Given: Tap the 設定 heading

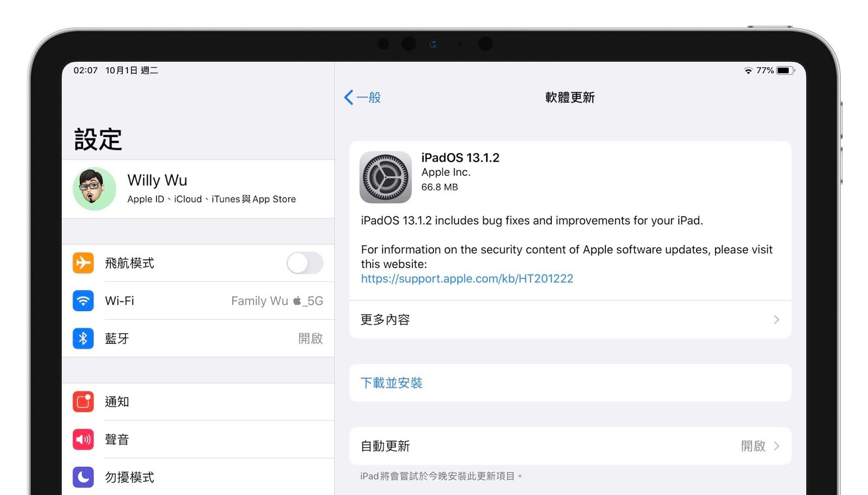Looking at the screenshot, I should 98,139.
